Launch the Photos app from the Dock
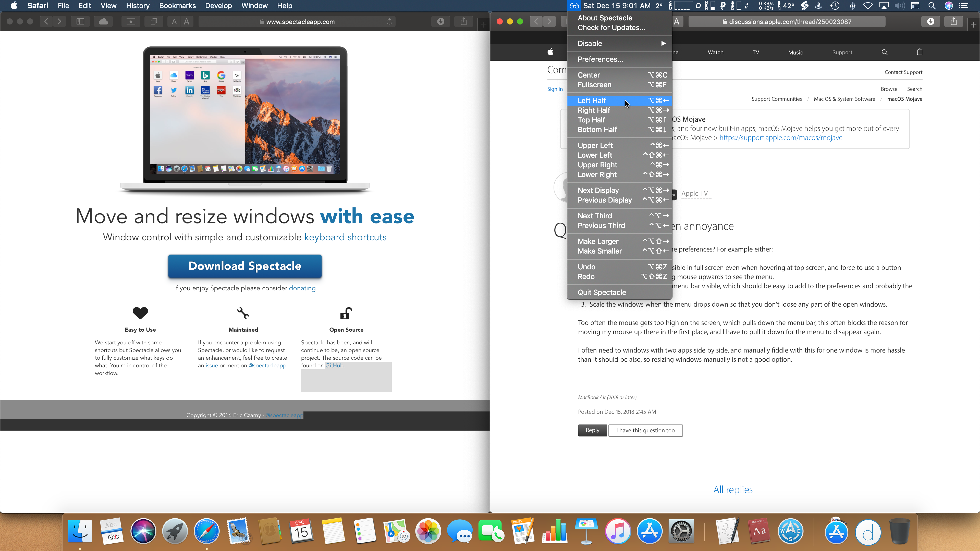Image resolution: width=980 pixels, height=551 pixels. click(x=428, y=531)
